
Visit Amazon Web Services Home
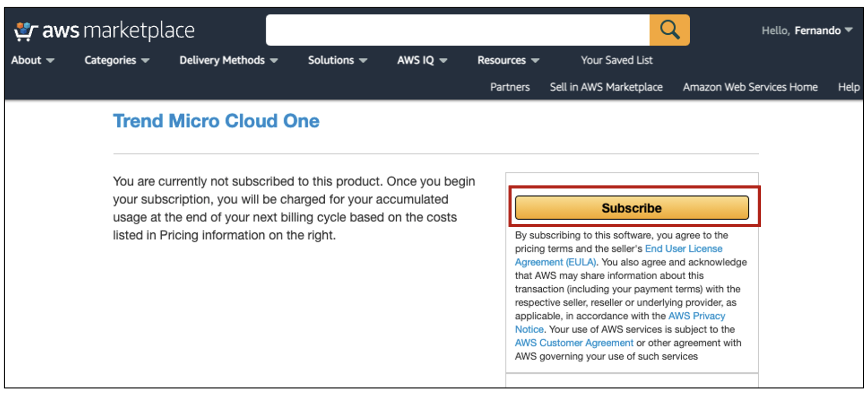(x=750, y=87)
